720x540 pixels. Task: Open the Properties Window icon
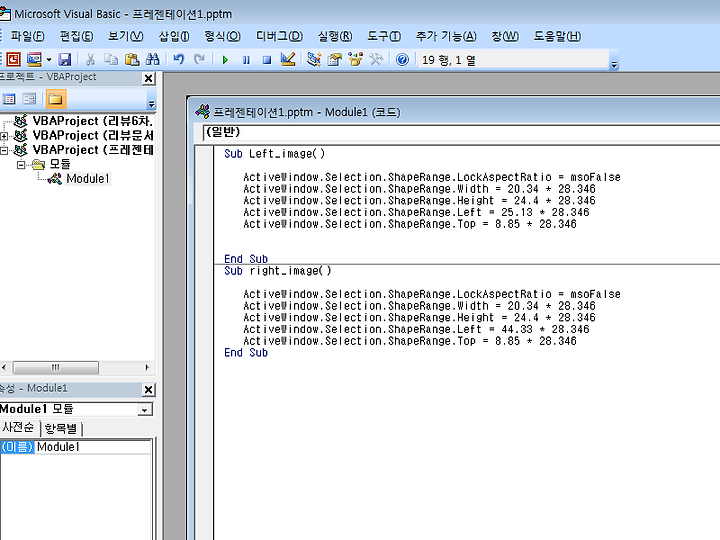[x=335, y=59]
